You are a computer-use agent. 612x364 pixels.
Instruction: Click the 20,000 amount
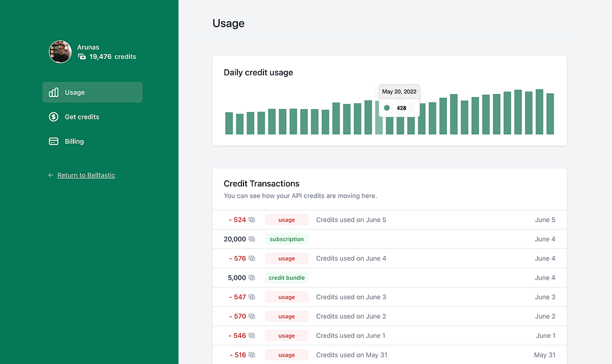tap(234, 239)
